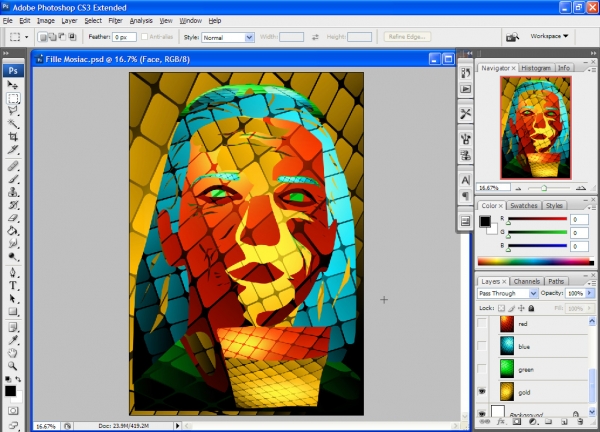Select the Zoom tool

click(13, 366)
